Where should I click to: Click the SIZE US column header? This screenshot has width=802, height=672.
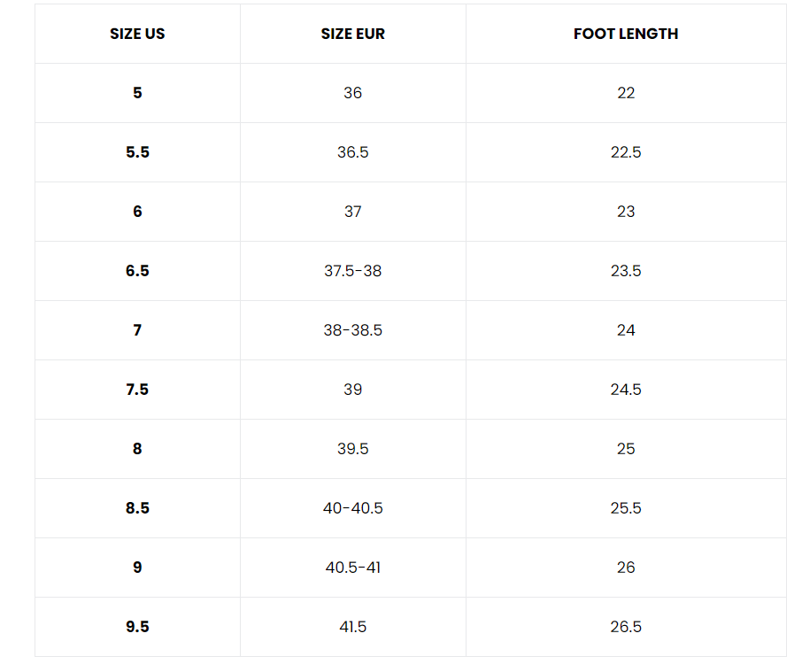[x=137, y=34]
